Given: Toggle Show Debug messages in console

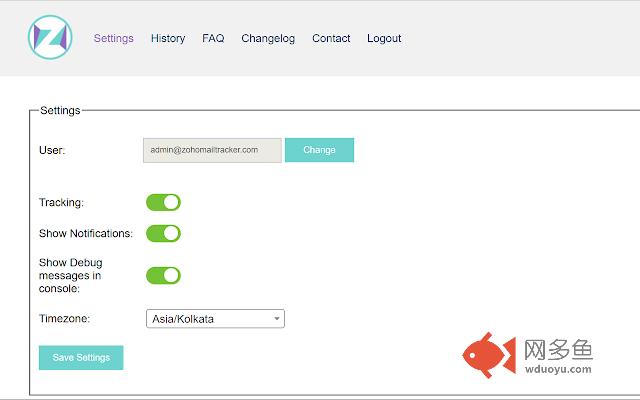Looking at the screenshot, I should (163, 276).
